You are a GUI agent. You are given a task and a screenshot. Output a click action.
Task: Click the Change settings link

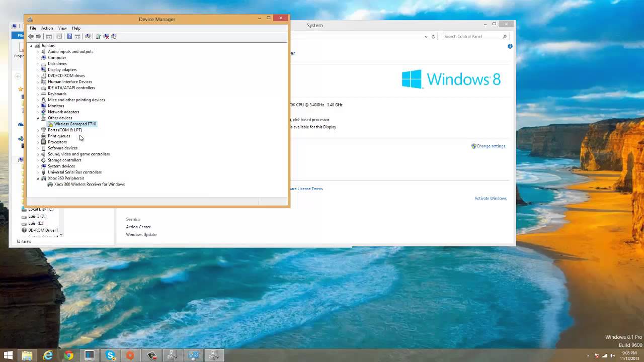491,146
